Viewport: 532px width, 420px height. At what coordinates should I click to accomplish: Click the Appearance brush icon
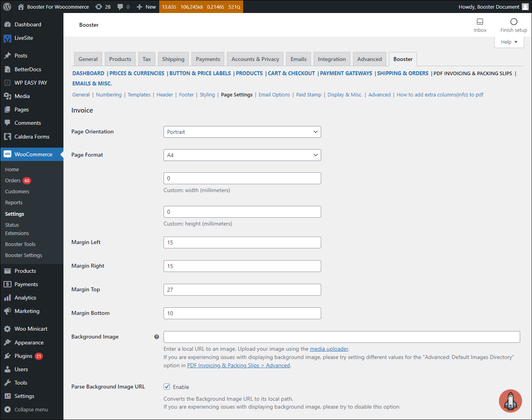7,342
